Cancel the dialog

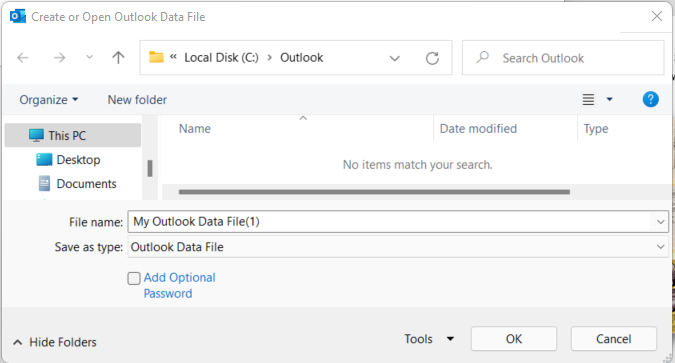coord(613,339)
